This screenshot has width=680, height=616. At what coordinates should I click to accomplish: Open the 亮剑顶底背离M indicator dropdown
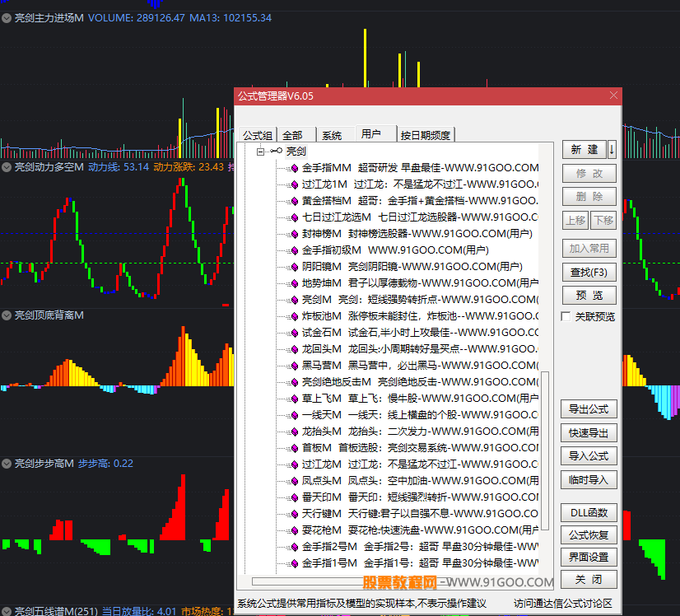pos(7,315)
